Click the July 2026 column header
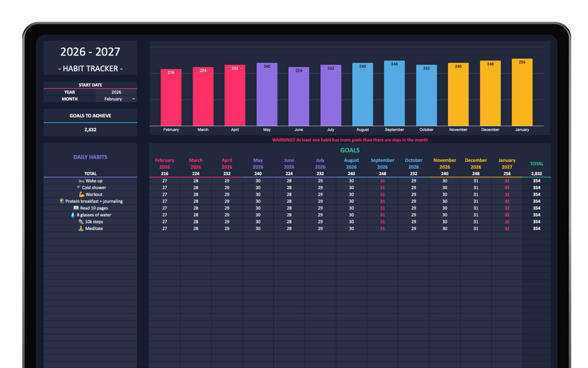The height and width of the screenshot is (368, 588). pos(320,163)
